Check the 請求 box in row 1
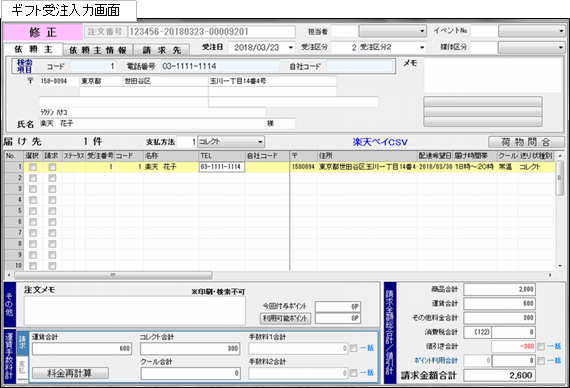Viewport: 570px width, 388px height. 52,167
